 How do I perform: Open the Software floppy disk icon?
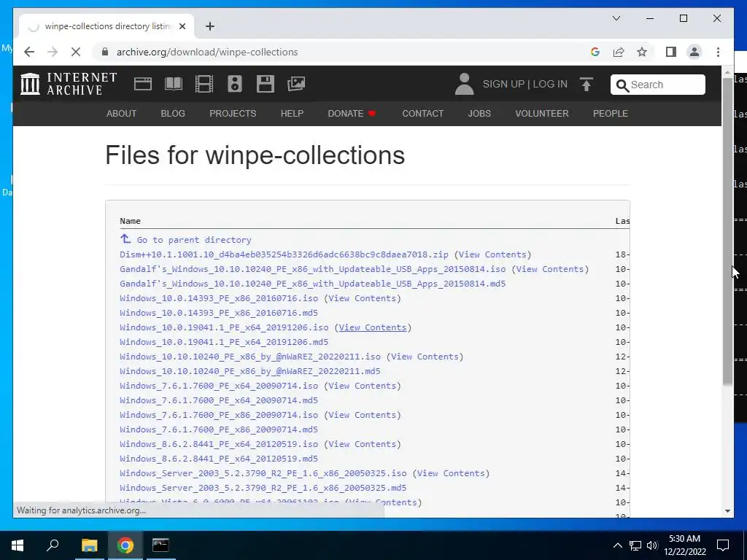pos(266,84)
